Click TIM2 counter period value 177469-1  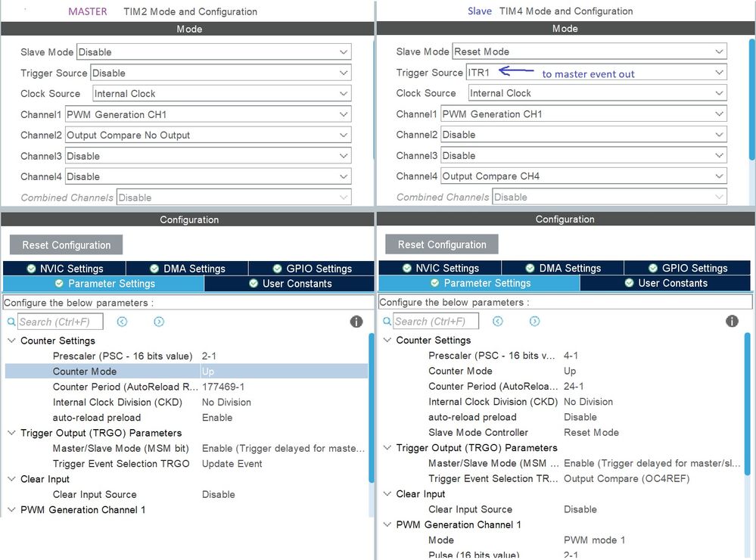coord(222,387)
